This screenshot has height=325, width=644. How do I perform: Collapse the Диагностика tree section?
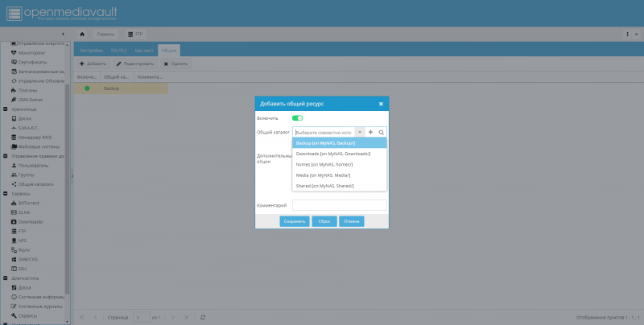pyautogui.click(x=6, y=278)
